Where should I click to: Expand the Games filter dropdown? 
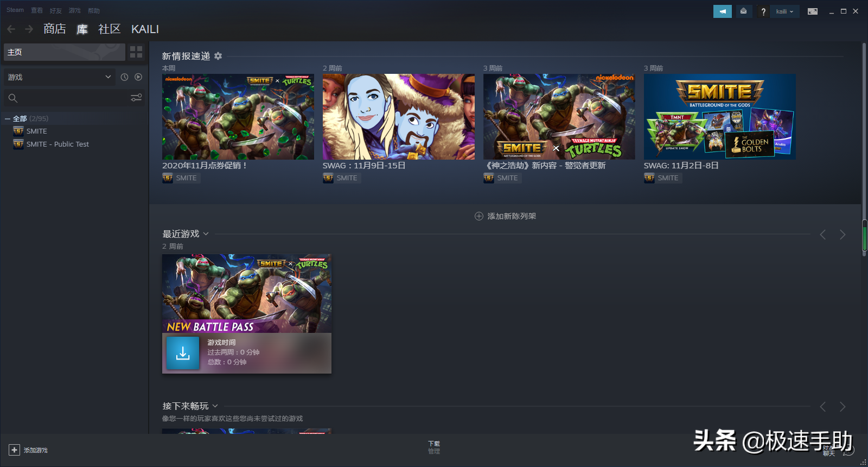(60, 77)
